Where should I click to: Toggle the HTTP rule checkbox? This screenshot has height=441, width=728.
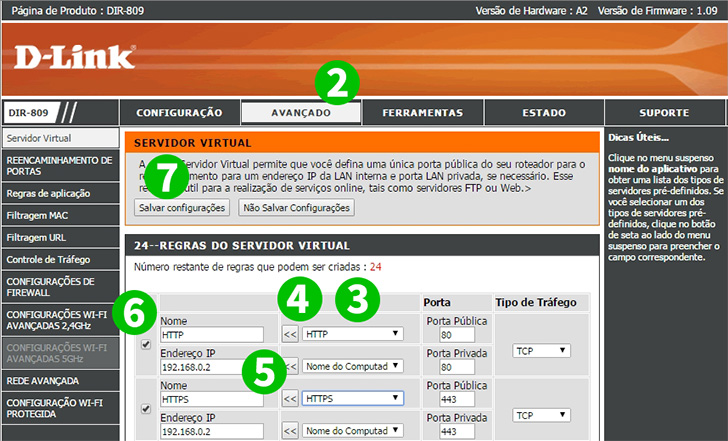[x=146, y=344]
